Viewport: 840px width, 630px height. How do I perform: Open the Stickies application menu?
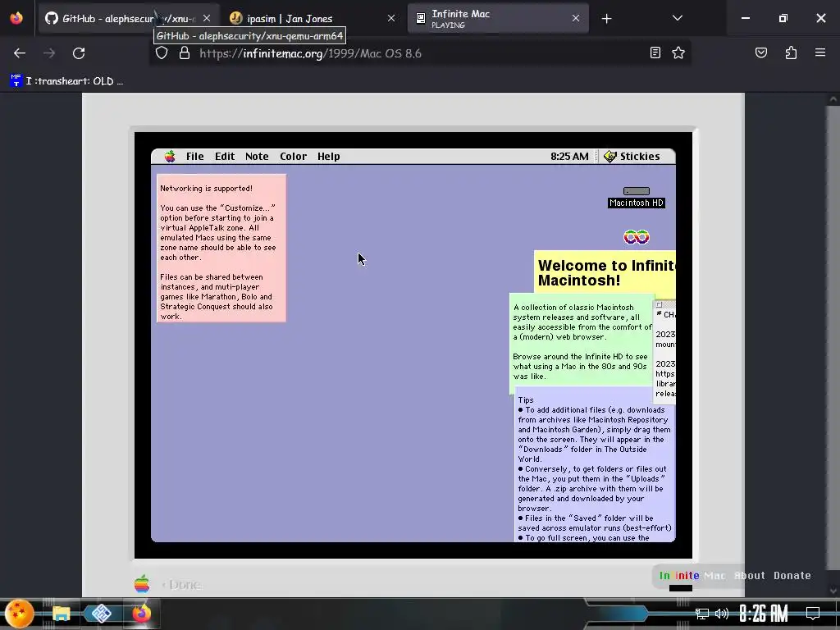tap(632, 157)
